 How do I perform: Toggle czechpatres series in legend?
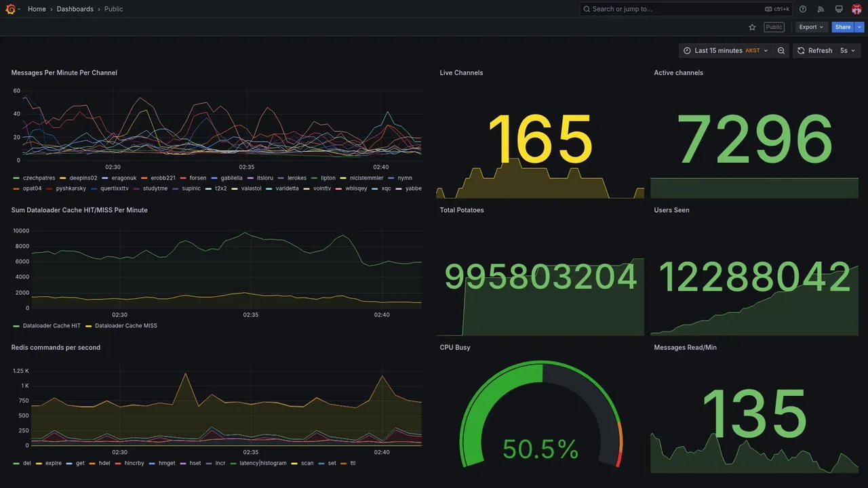tap(39, 178)
